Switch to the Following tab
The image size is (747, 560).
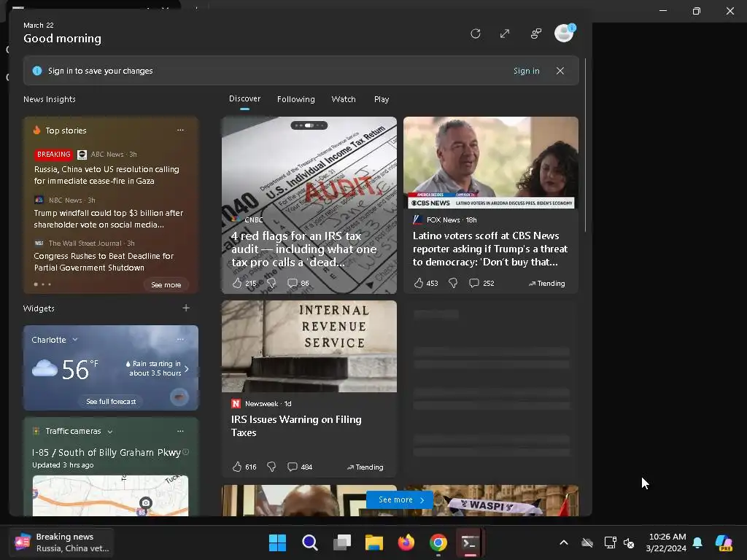(x=296, y=99)
